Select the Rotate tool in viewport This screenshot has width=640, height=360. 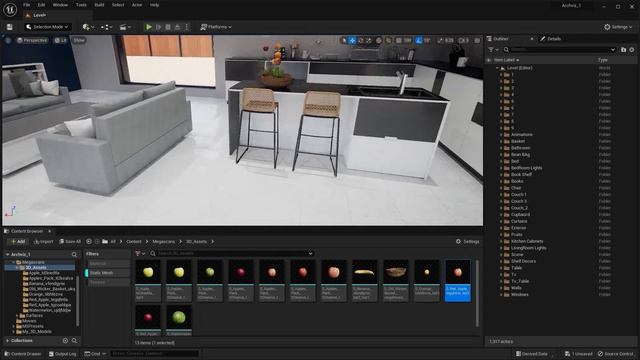pos(360,40)
